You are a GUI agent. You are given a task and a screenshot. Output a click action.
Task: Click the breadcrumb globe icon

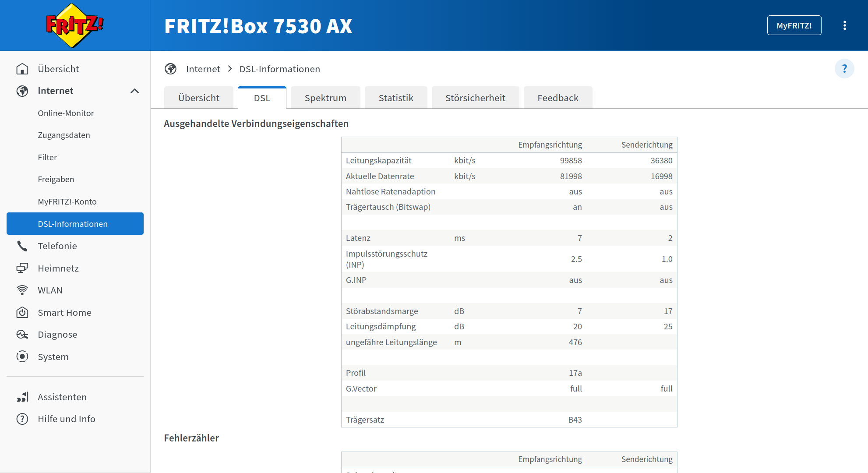[x=170, y=69]
